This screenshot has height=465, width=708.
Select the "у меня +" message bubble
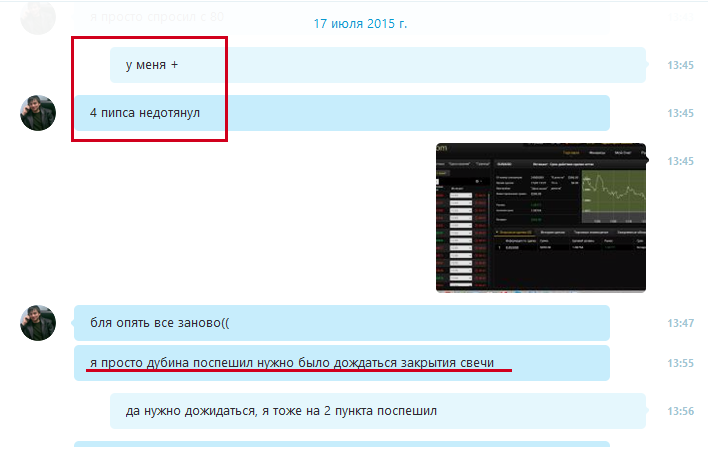pyautogui.click(x=377, y=65)
